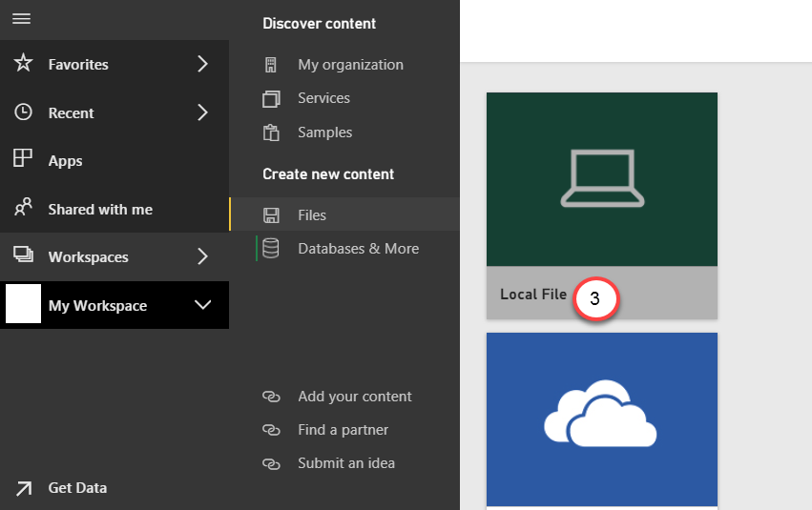Screen dimensions: 812x510
Task: Click the Apps grid icon
Action: coord(23,157)
